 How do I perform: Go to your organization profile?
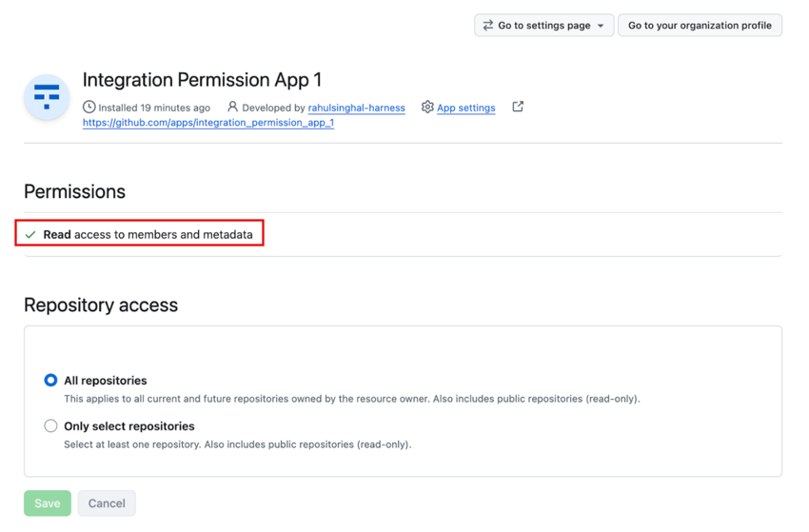point(700,26)
